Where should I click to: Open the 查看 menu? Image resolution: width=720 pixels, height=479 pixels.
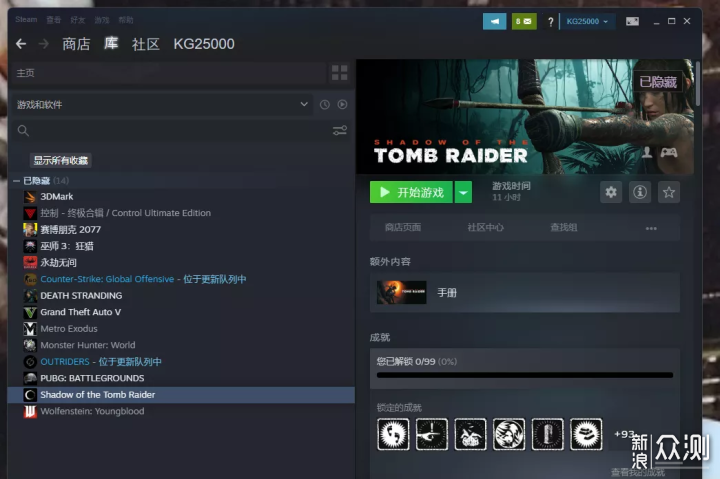[54, 20]
